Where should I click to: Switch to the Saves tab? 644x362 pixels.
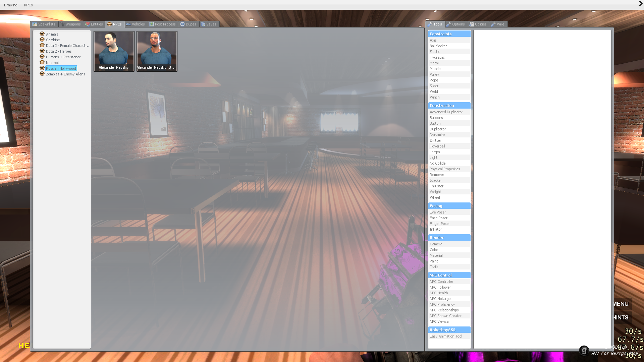click(x=209, y=24)
